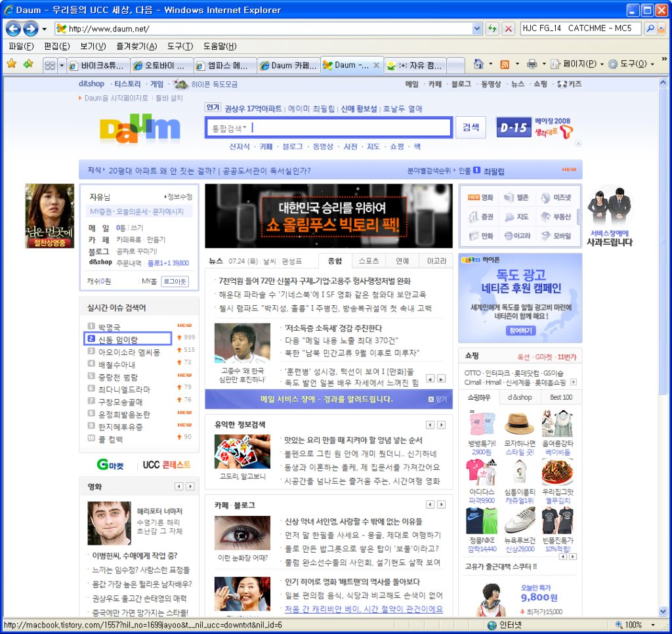This screenshot has width=672, height=634.
Task: Open Favorites Center star icon
Action: coord(12,64)
